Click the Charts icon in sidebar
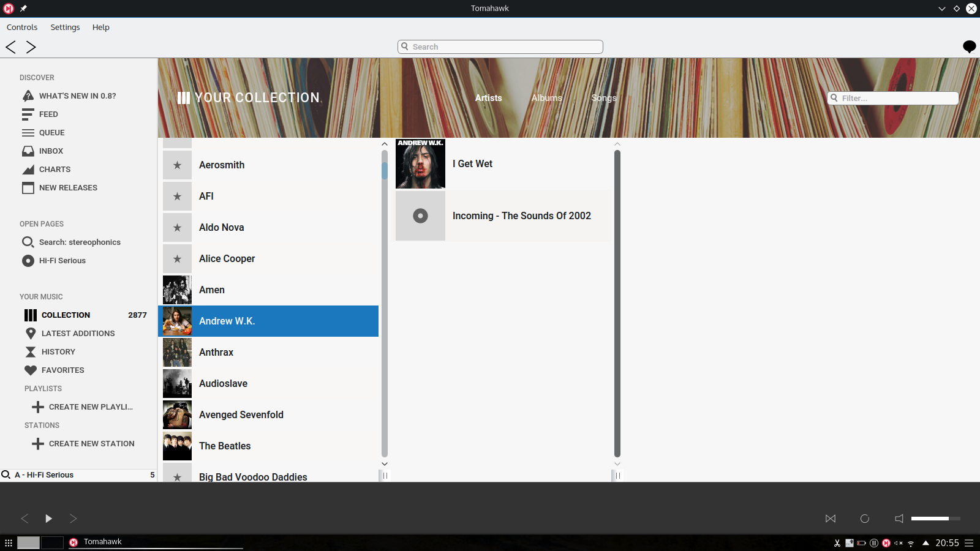The height and width of the screenshot is (551, 980). coord(28,170)
